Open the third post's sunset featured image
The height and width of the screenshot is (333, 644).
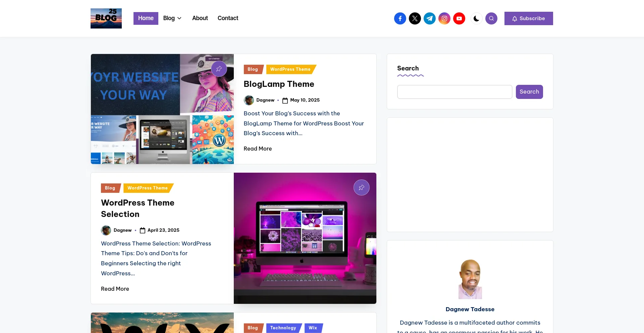click(x=162, y=323)
